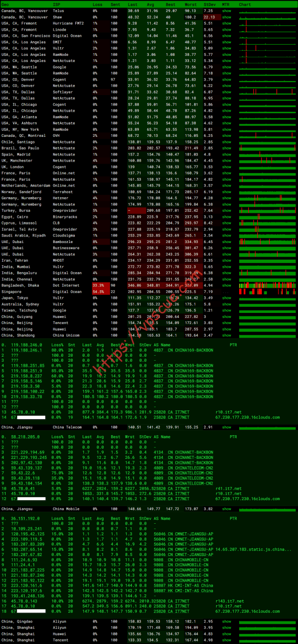Image resolution: width=298 pixels, height=644 pixels.
Task: Show MTR for Shanghai Huawei row
Action: [227, 634]
